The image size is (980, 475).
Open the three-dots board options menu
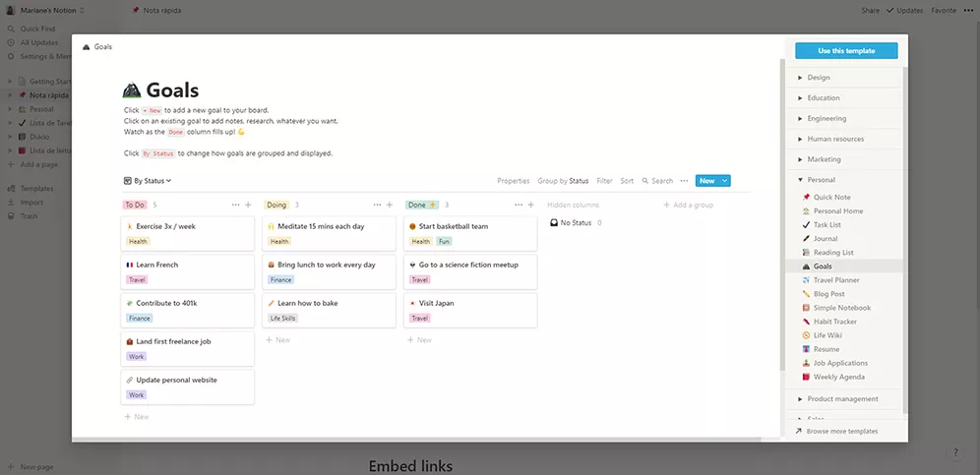tap(684, 181)
